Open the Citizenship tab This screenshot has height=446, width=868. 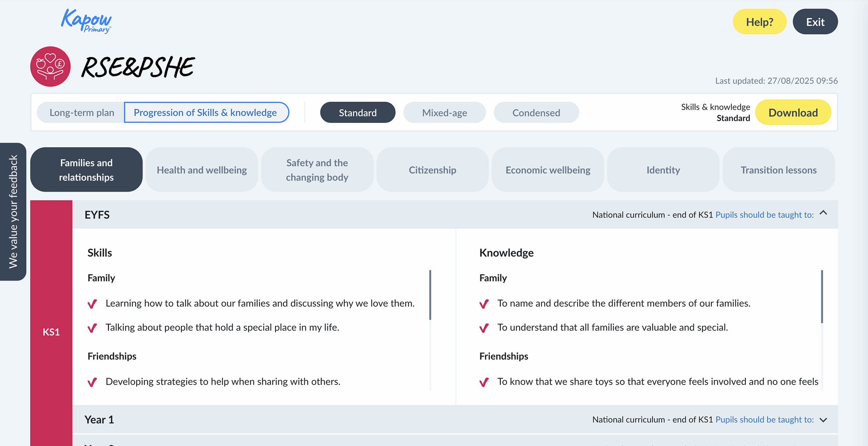[x=432, y=170]
